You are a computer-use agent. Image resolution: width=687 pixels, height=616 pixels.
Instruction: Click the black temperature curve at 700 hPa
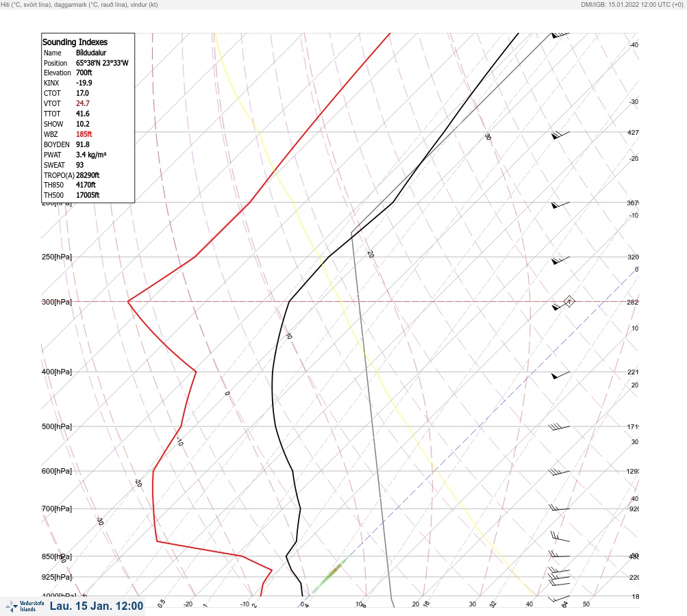coord(300,509)
